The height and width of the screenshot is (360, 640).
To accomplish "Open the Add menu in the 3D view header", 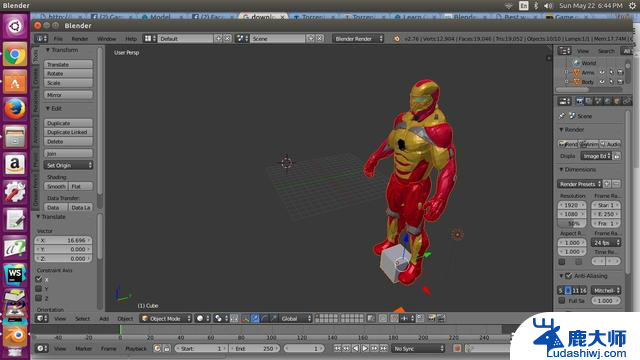I will click(104, 318).
